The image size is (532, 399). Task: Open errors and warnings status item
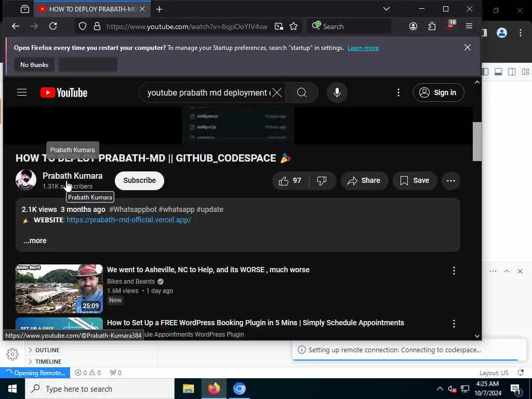tap(88, 373)
